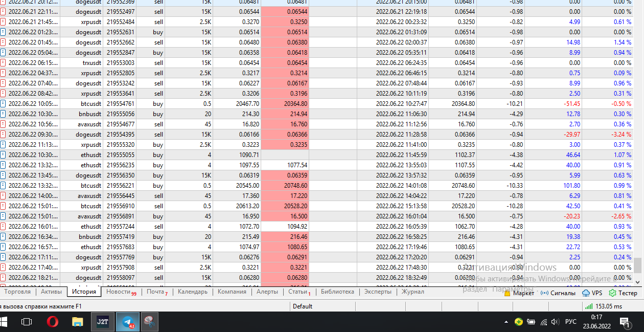Screen dimensions: 644x332
Task: Click the 153.05 ms ping status
Action: click(608, 306)
